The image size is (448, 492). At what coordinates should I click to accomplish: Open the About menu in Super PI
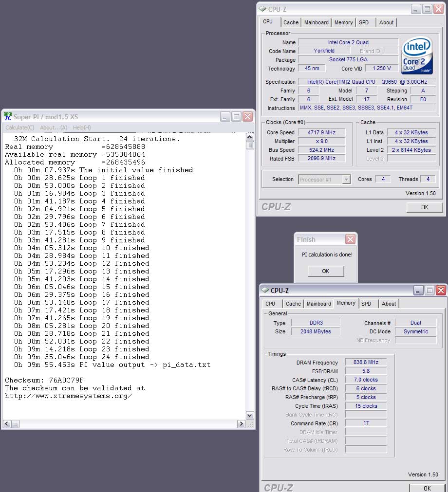click(54, 128)
